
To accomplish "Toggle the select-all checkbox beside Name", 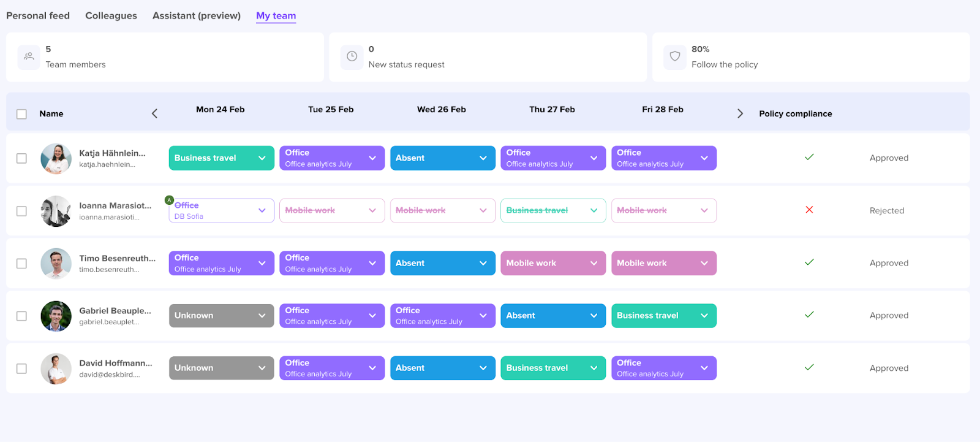I will coord(21,114).
